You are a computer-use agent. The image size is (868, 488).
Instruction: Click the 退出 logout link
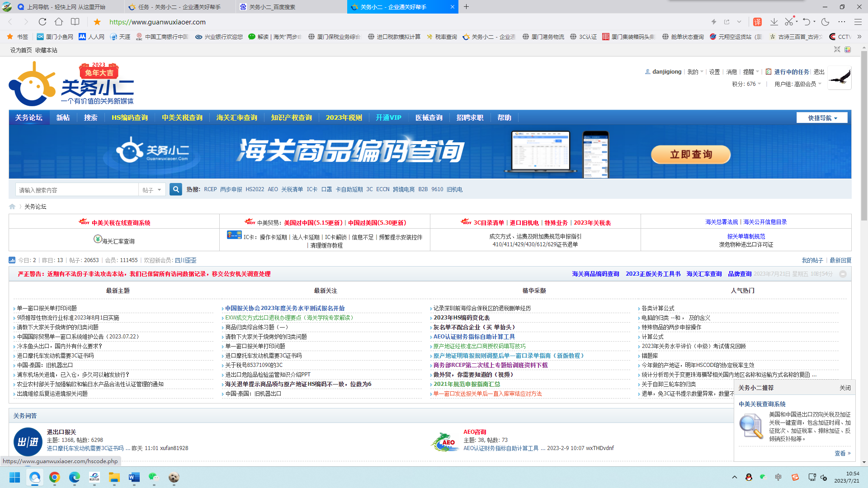tap(819, 72)
